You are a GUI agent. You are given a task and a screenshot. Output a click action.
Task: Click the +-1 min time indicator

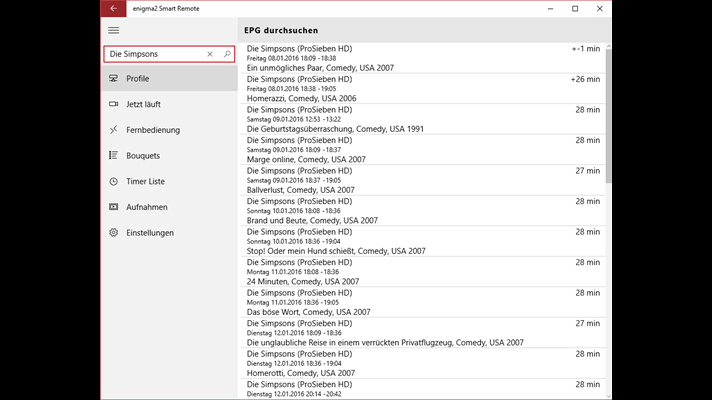point(586,49)
